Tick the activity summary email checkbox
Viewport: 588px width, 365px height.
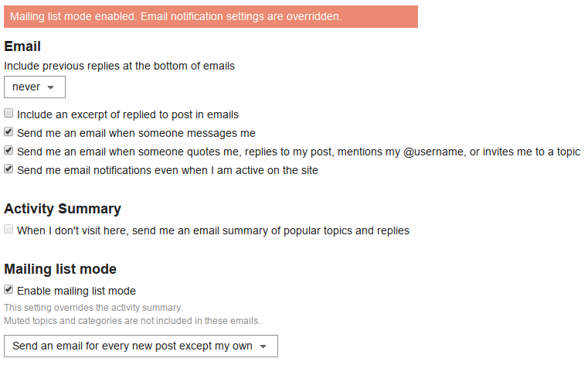coord(8,229)
